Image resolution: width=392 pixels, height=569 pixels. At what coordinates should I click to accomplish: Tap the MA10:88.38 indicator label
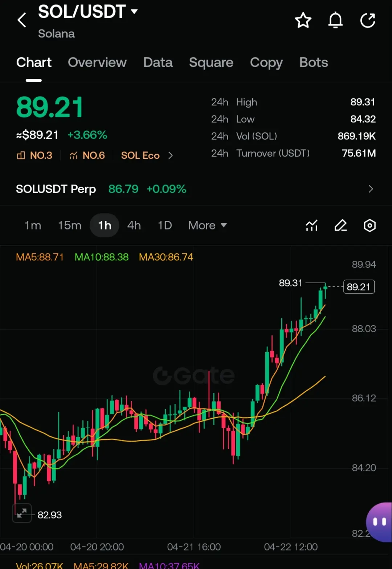click(x=102, y=257)
